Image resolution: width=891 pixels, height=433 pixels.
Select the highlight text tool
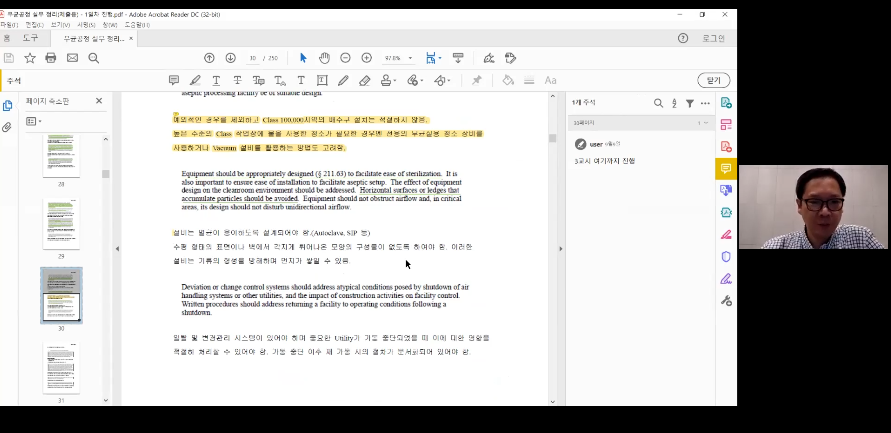click(195, 81)
